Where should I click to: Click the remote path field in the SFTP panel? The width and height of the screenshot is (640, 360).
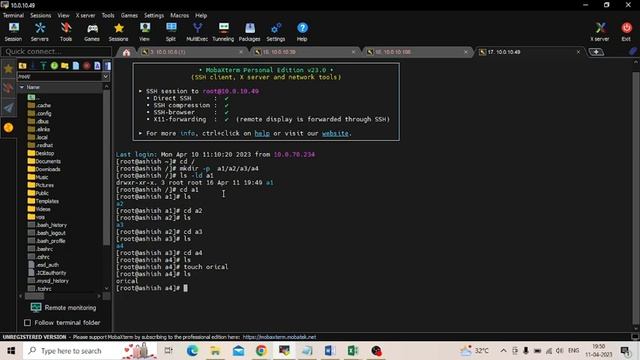[x=60, y=76]
